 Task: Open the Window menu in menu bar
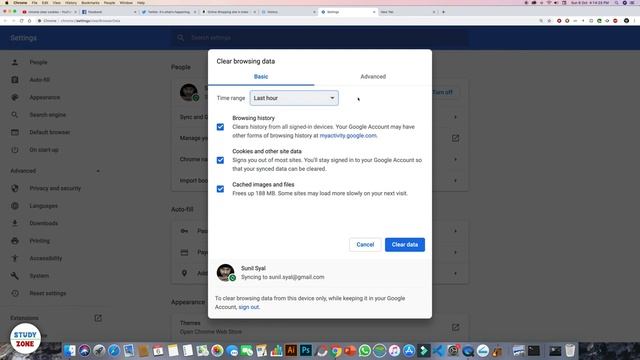coord(126,3)
